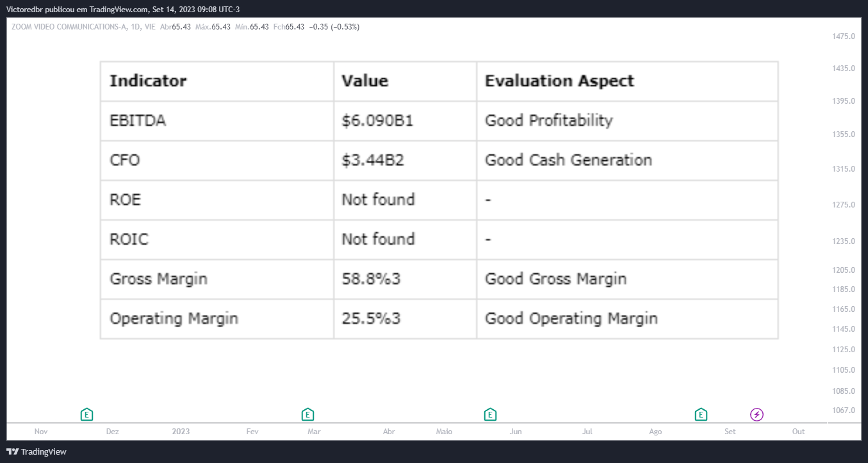Click the earnings marker near Jun
Screen dimensions: 868x463
click(x=490, y=414)
